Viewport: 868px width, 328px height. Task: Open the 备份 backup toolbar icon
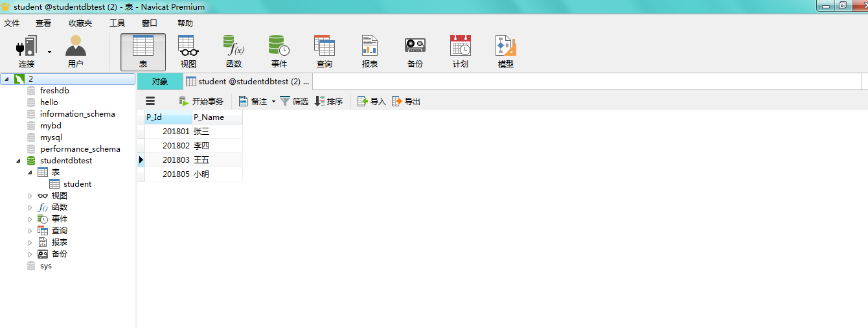pos(415,52)
